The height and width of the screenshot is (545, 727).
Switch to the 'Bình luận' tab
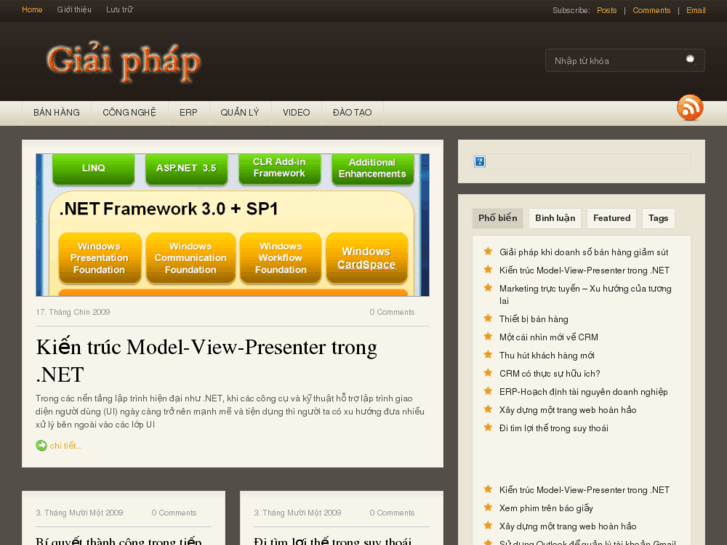(555, 218)
